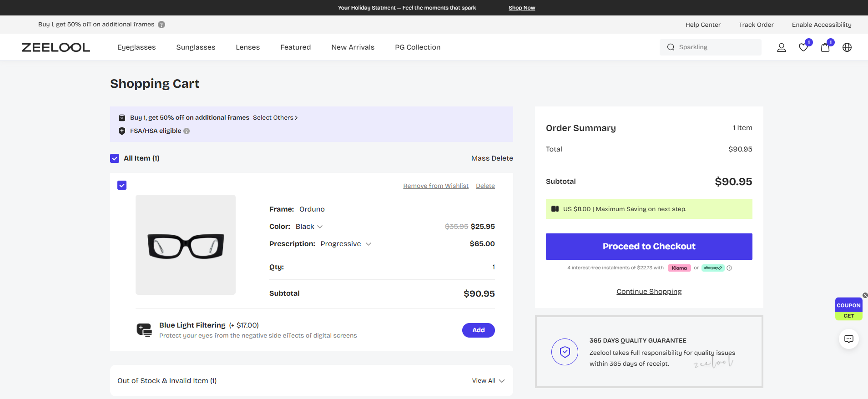The image size is (868, 399).
Task: Click the Orduno glasses product thumbnail
Action: 186,245
